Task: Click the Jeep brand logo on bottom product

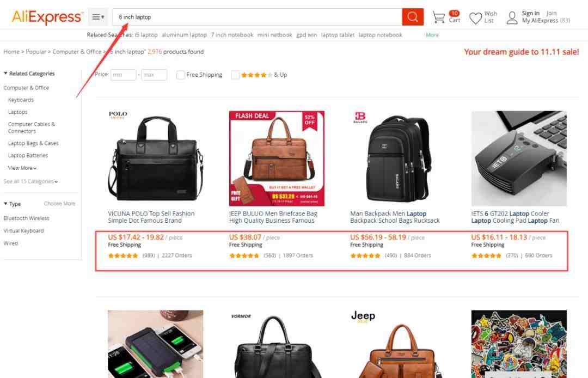Action: pyautogui.click(x=363, y=316)
